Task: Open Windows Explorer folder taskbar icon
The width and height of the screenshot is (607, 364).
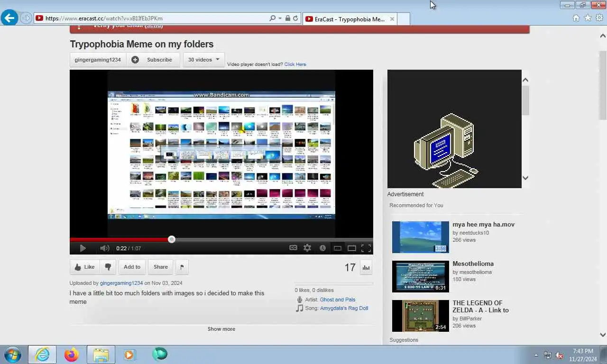Action: pos(101,355)
